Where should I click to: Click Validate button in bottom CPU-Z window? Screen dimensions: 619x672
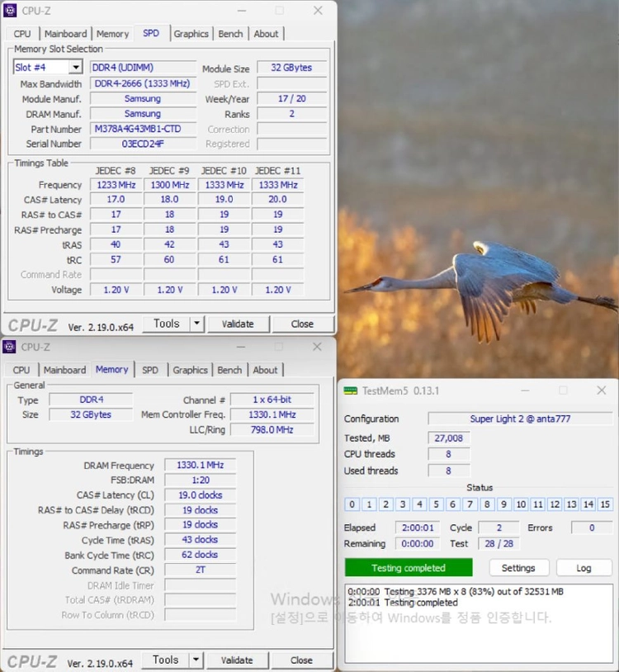pyautogui.click(x=238, y=660)
